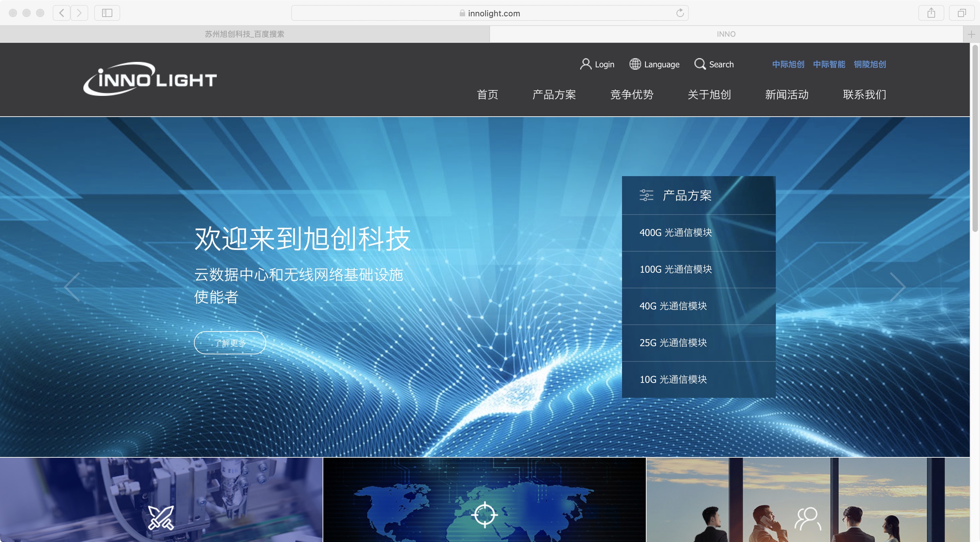Show all tabs overview icon
980x542 pixels.
tap(961, 13)
